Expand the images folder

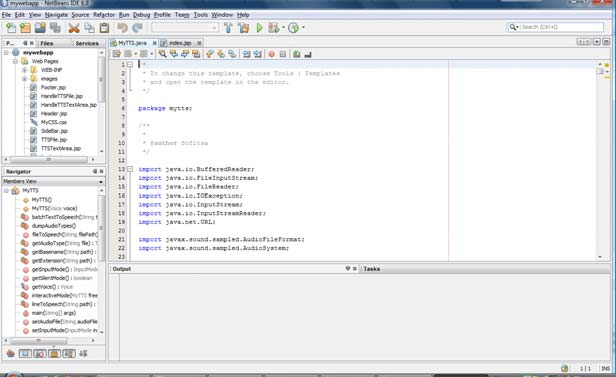[24, 79]
